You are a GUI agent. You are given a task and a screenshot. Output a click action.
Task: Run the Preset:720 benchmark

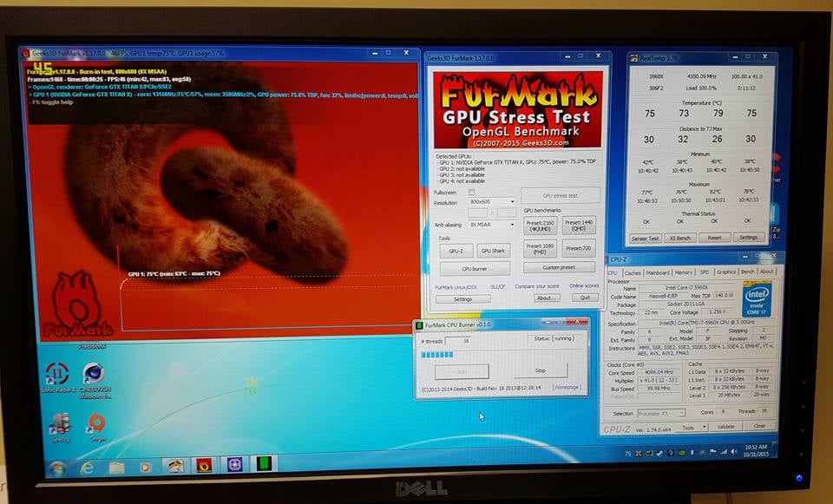tap(579, 248)
